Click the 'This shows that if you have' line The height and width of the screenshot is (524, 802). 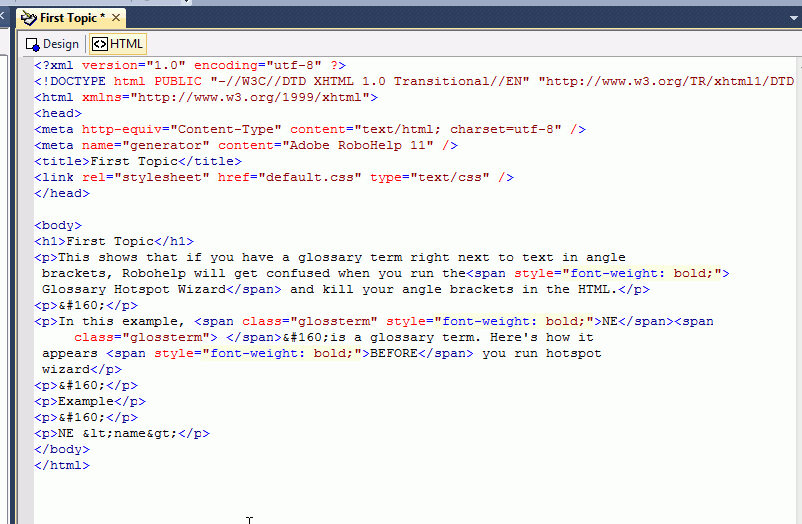coord(330,257)
